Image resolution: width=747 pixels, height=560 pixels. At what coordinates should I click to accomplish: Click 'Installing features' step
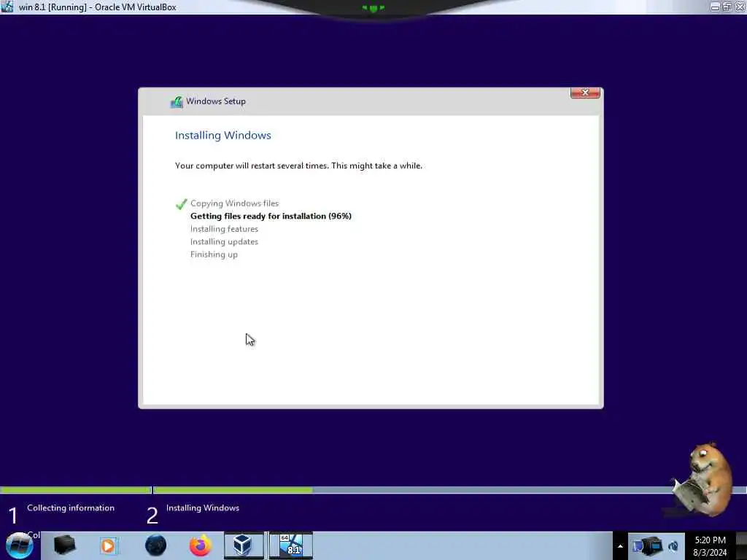pos(224,229)
